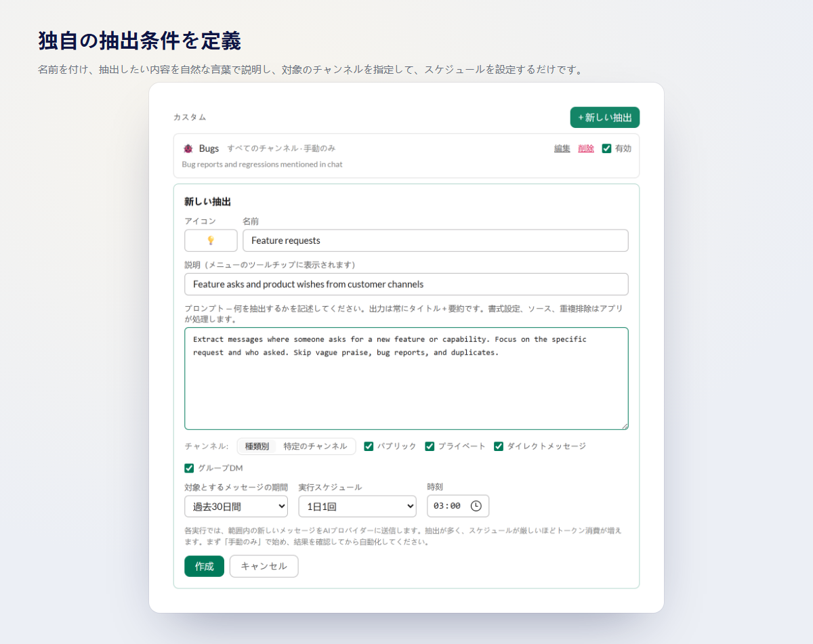Click the すべてのチャンネル·手動のみ text
813x644 pixels.
281,148
